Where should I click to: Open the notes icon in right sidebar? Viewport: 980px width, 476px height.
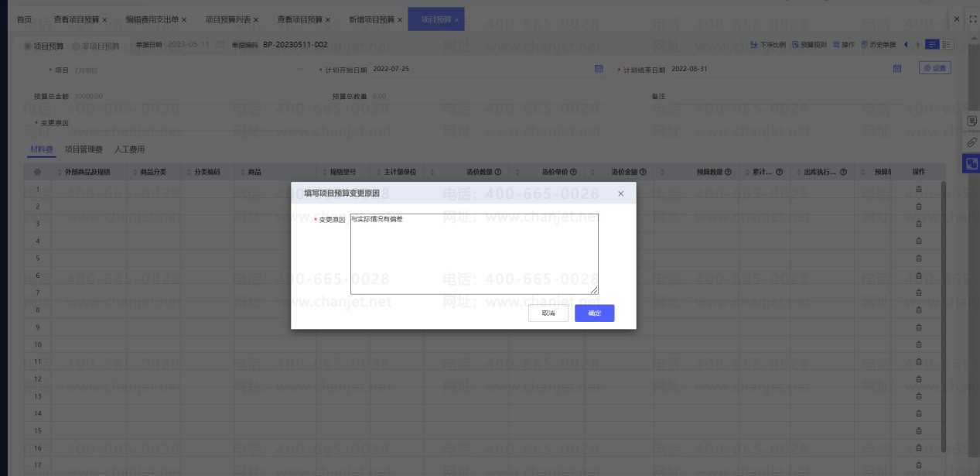pos(972,122)
